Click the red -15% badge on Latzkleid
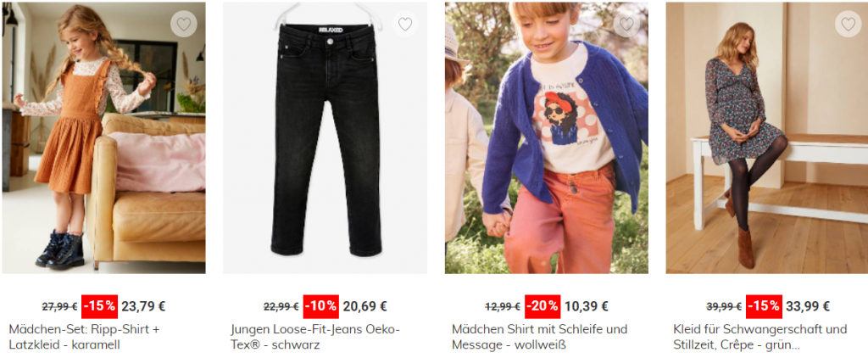This screenshot has width=868, height=358. (100, 306)
